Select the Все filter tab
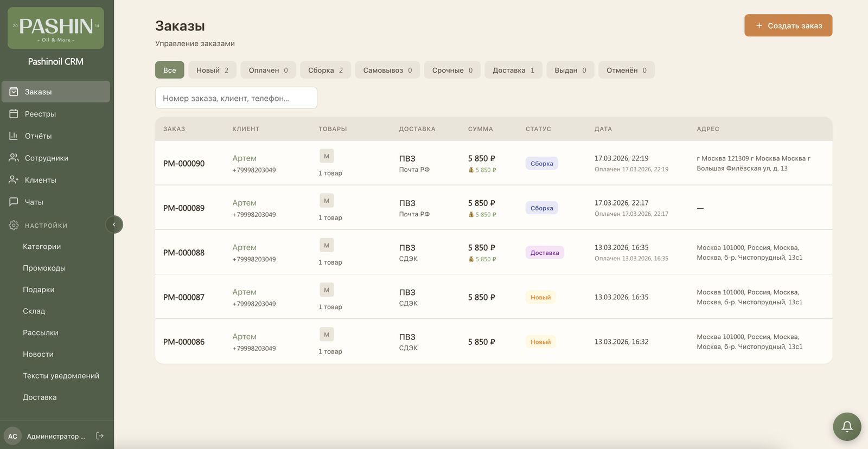868x449 pixels. pyautogui.click(x=170, y=70)
